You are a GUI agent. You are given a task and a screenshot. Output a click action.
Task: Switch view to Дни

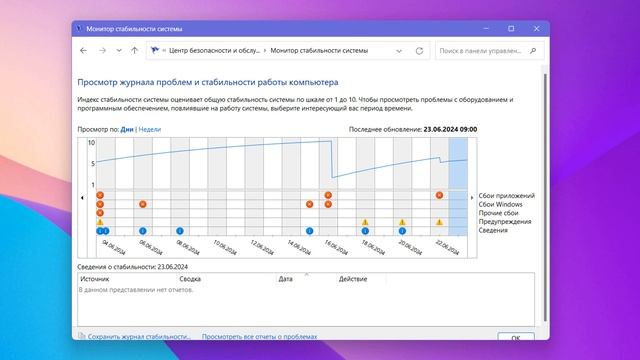point(127,129)
